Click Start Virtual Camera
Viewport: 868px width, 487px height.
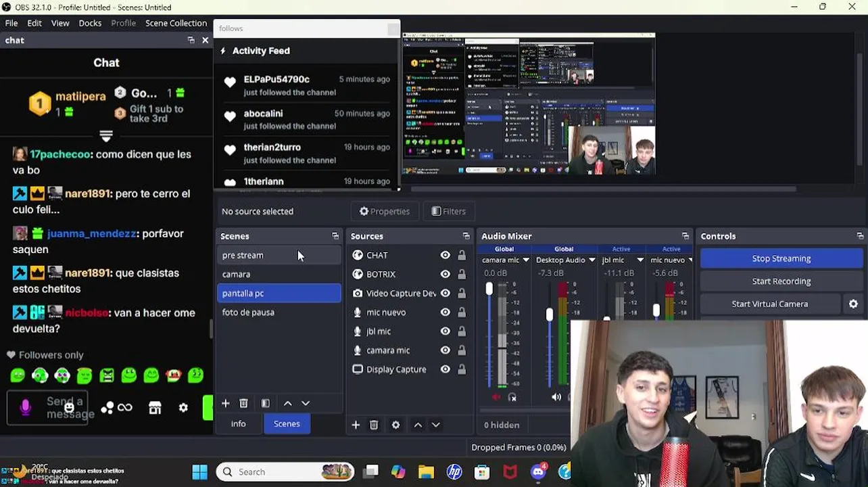tap(770, 304)
